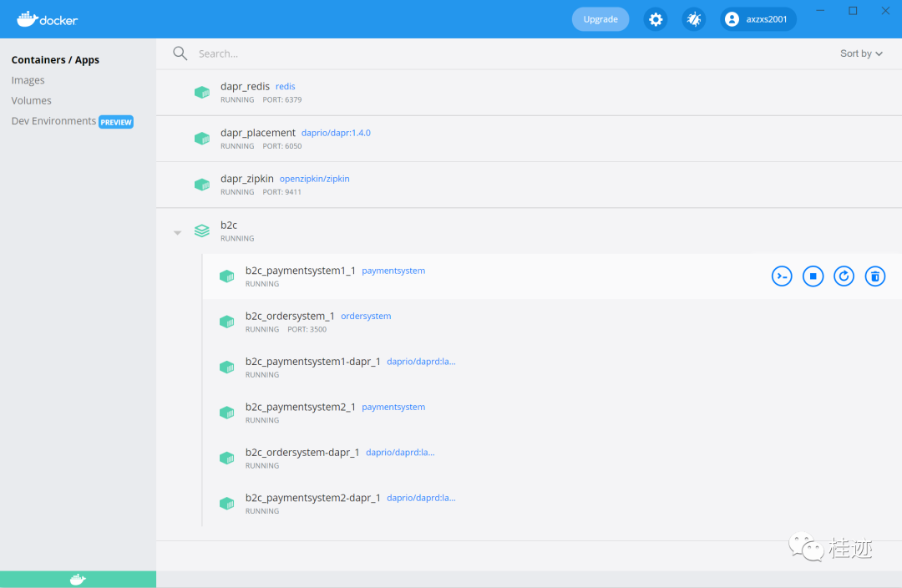Select the dapr_redis container name
Viewport: 902px width, 588px height.
point(245,86)
